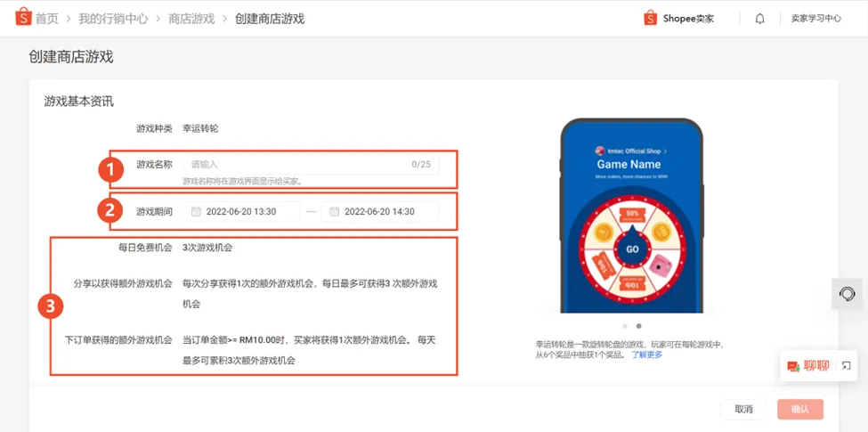
Task: Open the 了解更多 link
Action: (647, 355)
